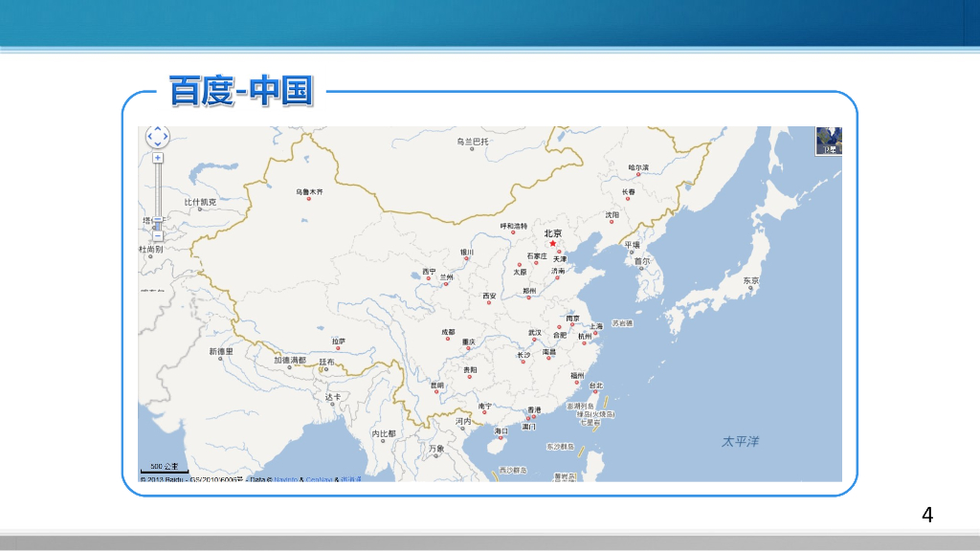The width and height of the screenshot is (980, 551).
Task: Click the 乌鲁木齐 city marker dot
Action: (309, 199)
